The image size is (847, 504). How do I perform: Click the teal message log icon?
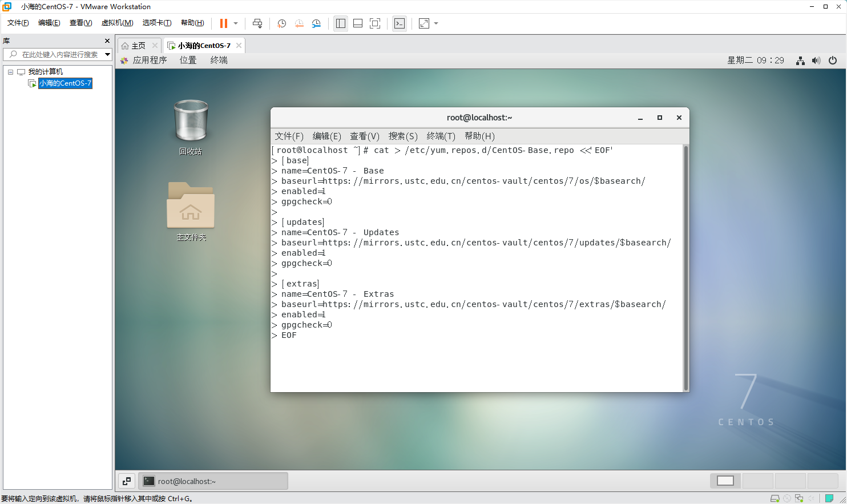(829, 498)
